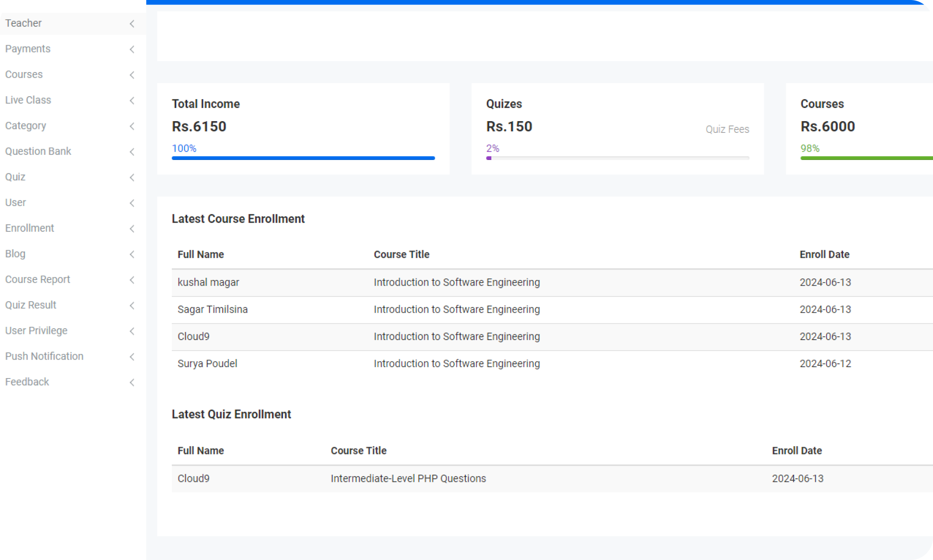The width and height of the screenshot is (933, 560).
Task: Click kushal magar's course title cell
Action: coord(457,282)
